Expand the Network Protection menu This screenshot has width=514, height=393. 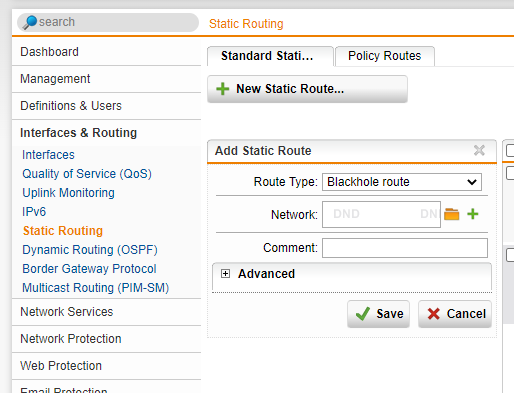[x=71, y=339]
